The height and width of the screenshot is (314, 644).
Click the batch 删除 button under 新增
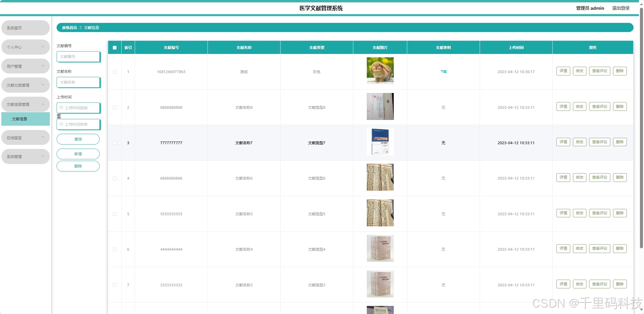[x=78, y=166]
